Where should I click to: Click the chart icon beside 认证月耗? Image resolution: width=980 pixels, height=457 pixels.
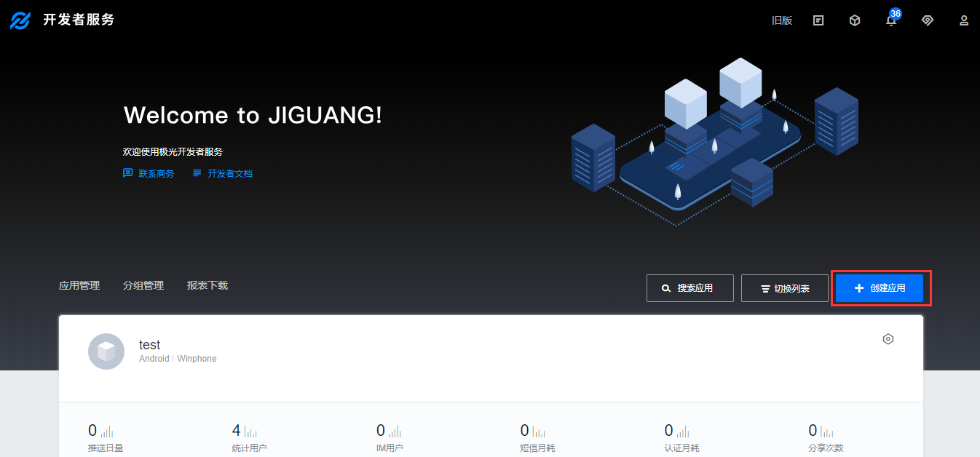tap(683, 432)
